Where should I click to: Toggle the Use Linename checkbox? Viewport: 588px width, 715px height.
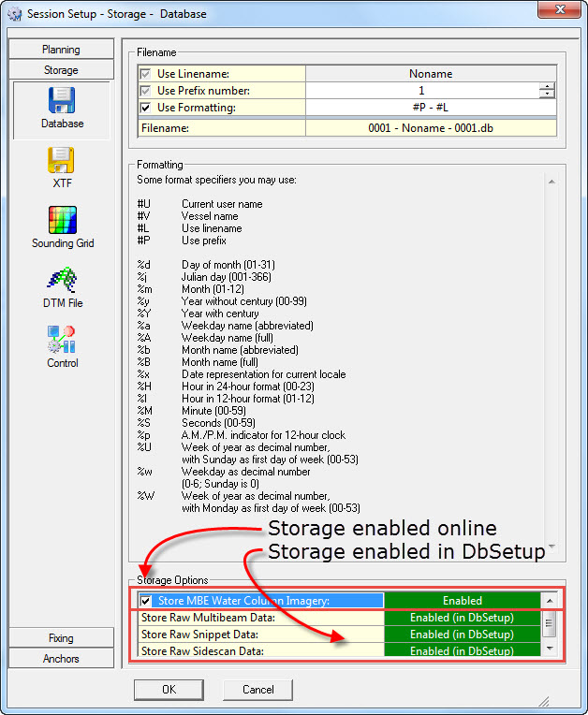coord(145,74)
